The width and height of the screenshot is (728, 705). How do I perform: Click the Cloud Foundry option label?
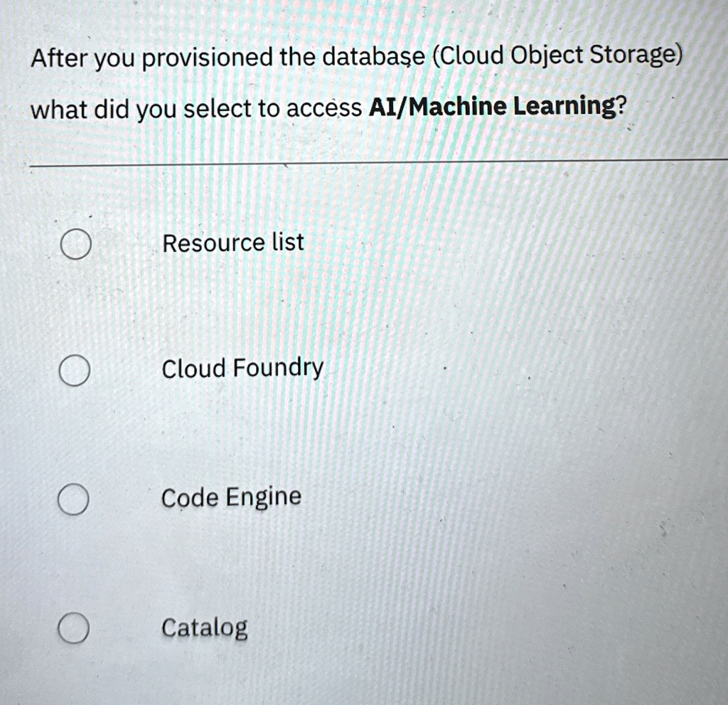(242, 368)
